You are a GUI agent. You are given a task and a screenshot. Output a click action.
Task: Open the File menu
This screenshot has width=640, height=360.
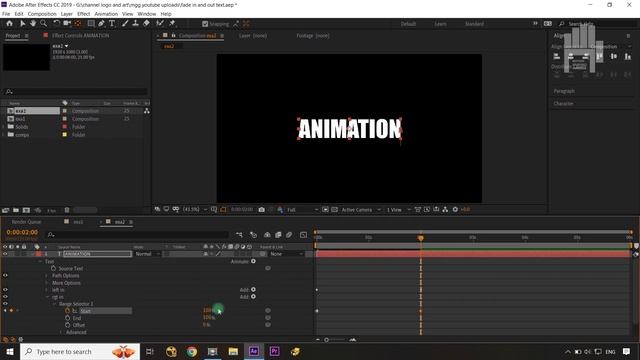[x=6, y=14]
